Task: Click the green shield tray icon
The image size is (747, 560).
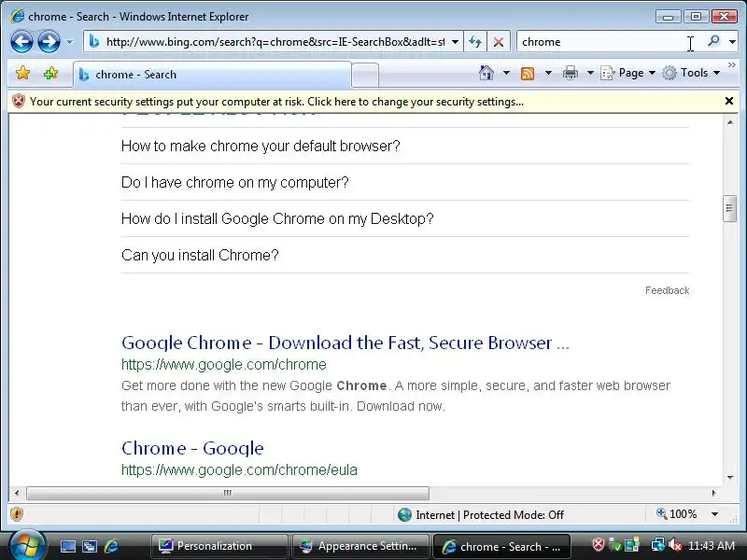Action: tap(616, 546)
